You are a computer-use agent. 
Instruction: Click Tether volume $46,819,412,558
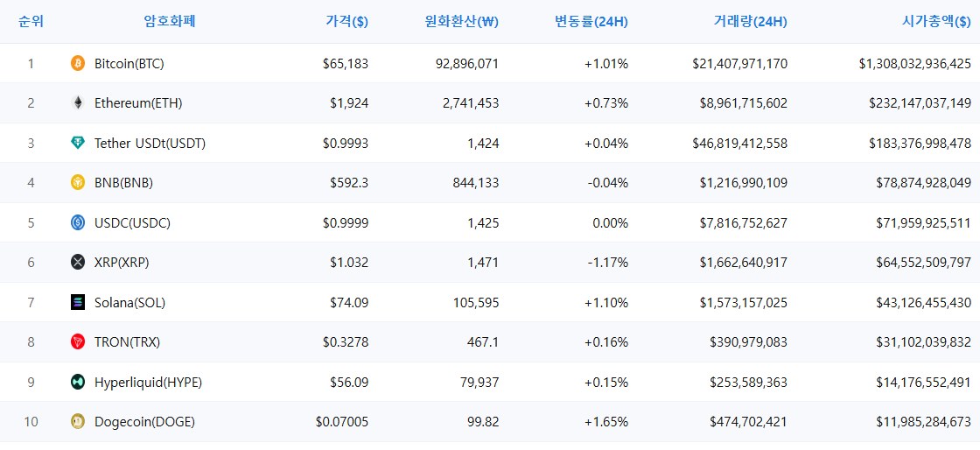pos(740,143)
